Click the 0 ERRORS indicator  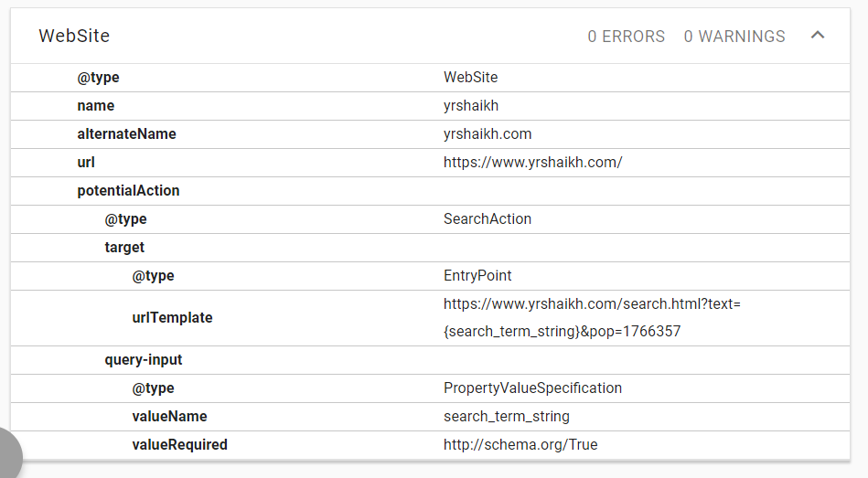[x=626, y=37]
